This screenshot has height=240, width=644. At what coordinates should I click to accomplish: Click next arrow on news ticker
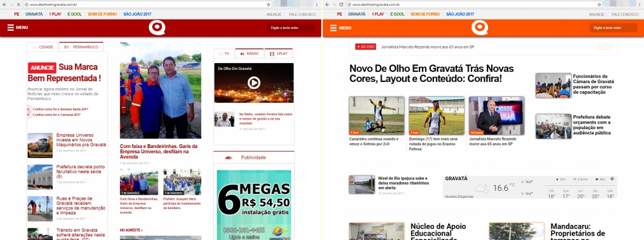609,47
